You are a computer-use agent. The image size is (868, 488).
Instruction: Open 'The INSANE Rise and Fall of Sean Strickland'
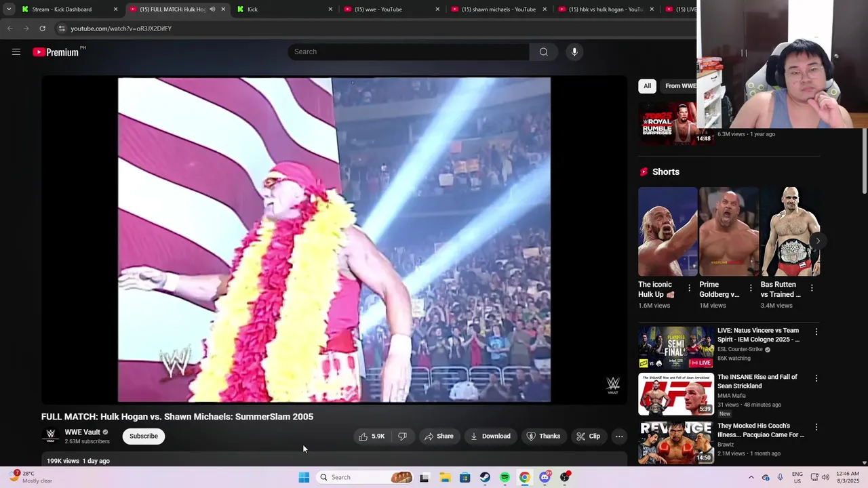click(757, 381)
